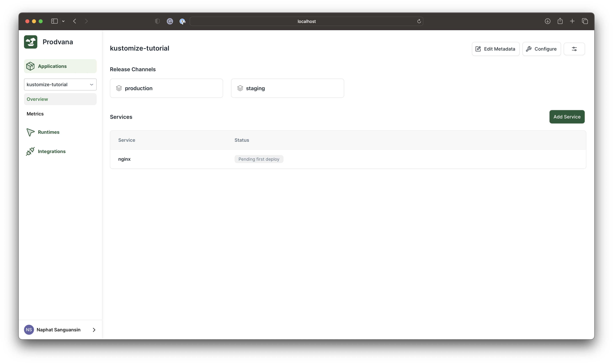The height and width of the screenshot is (364, 613).
Task: Click the Integrations plug icon
Action: tap(30, 151)
